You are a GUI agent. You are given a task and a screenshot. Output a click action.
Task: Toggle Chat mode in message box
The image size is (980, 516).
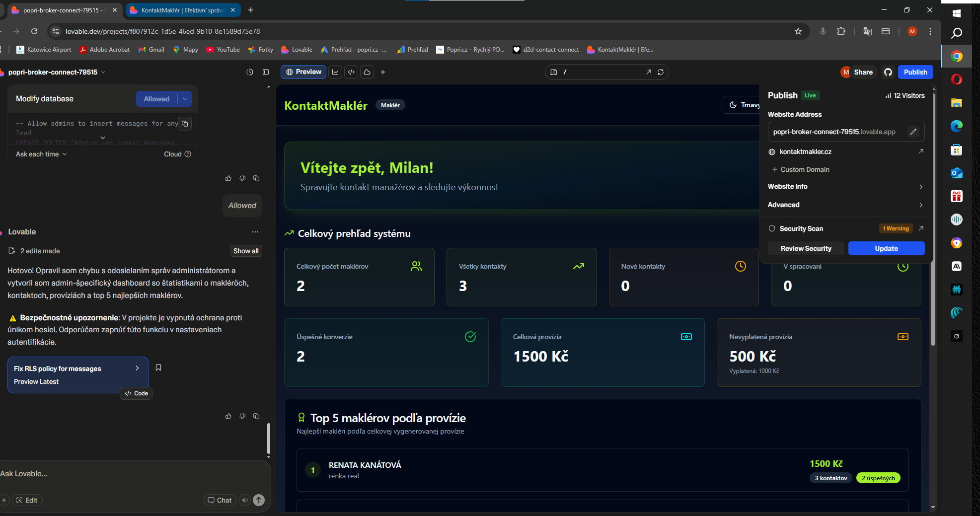[220, 500]
